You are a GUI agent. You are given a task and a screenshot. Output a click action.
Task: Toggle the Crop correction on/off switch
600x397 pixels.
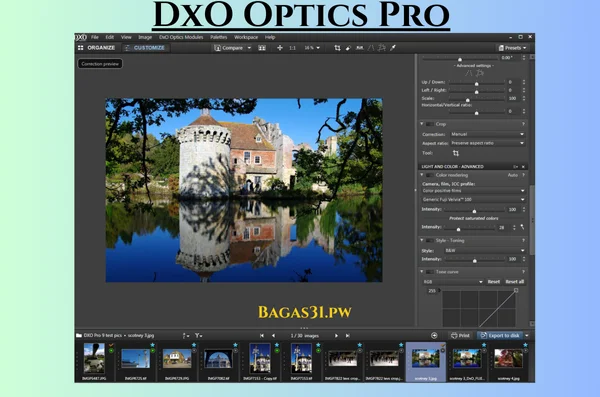[430, 124]
